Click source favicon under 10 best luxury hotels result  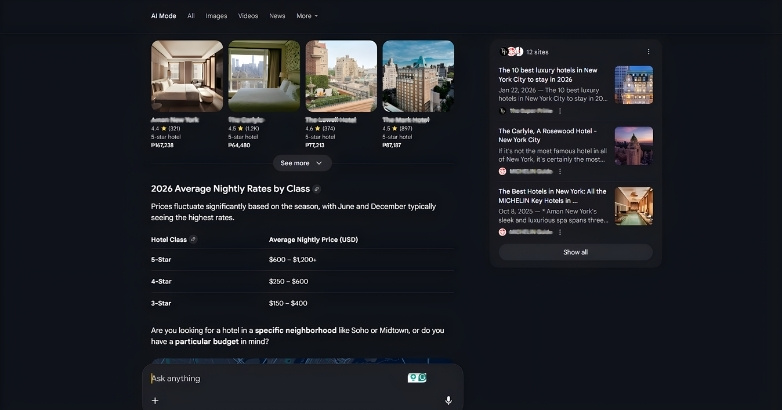(x=502, y=111)
